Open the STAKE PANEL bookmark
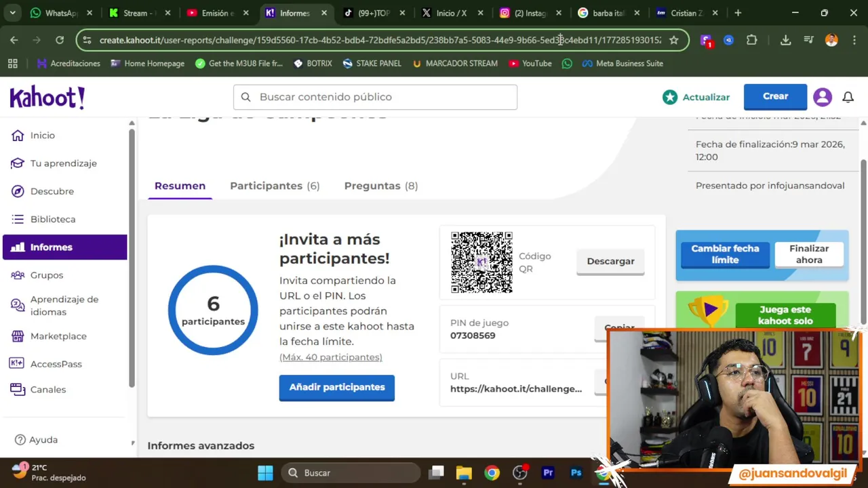Image resolution: width=868 pixels, height=488 pixels. tap(372, 64)
